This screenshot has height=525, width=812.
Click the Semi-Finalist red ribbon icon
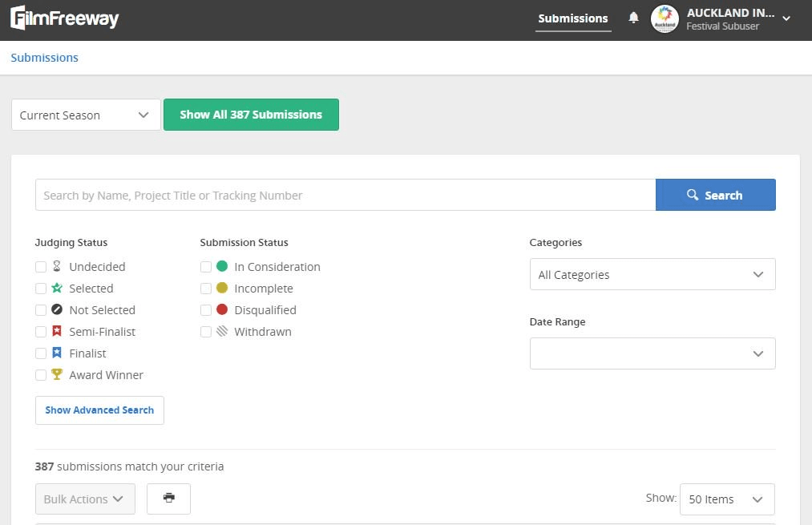point(57,332)
